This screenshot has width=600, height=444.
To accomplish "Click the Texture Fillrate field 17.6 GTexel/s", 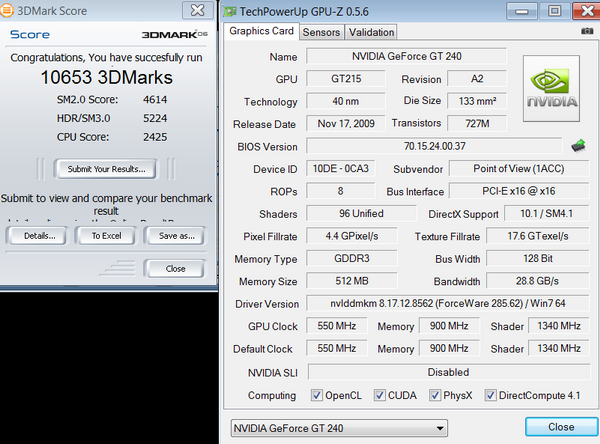I will pyautogui.click(x=538, y=236).
